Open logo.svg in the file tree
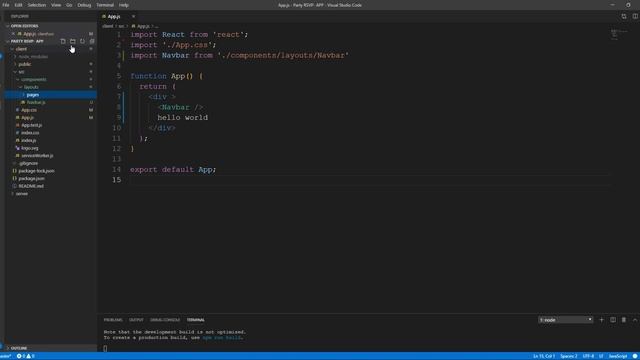 (30, 148)
